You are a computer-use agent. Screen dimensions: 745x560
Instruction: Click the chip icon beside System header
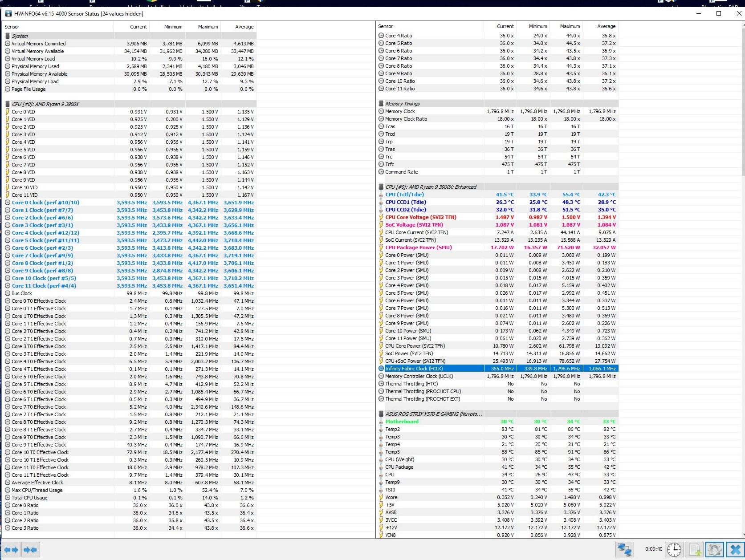8,36
